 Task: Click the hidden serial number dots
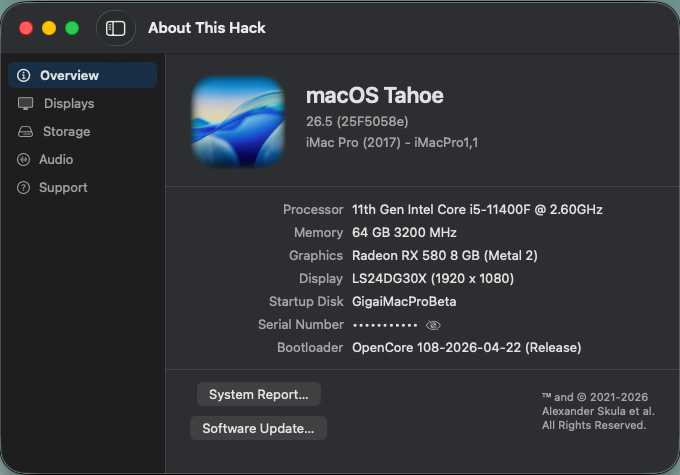(385, 325)
